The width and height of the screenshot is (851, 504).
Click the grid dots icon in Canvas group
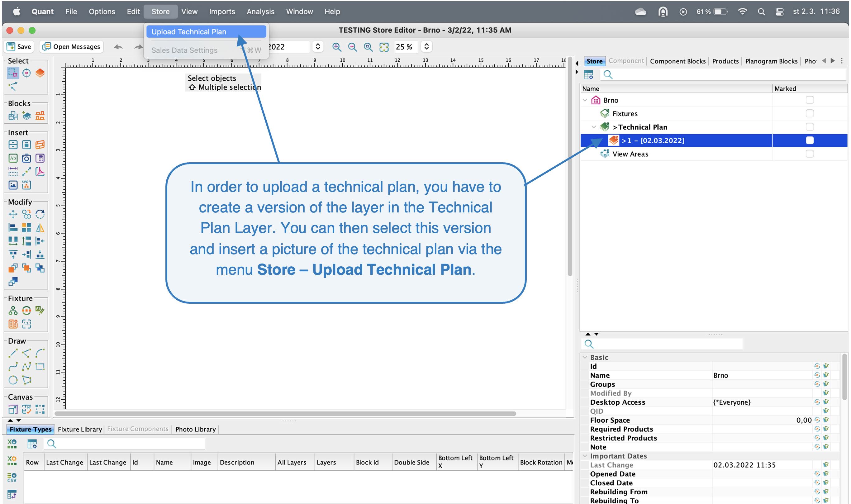[x=40, y=409]
